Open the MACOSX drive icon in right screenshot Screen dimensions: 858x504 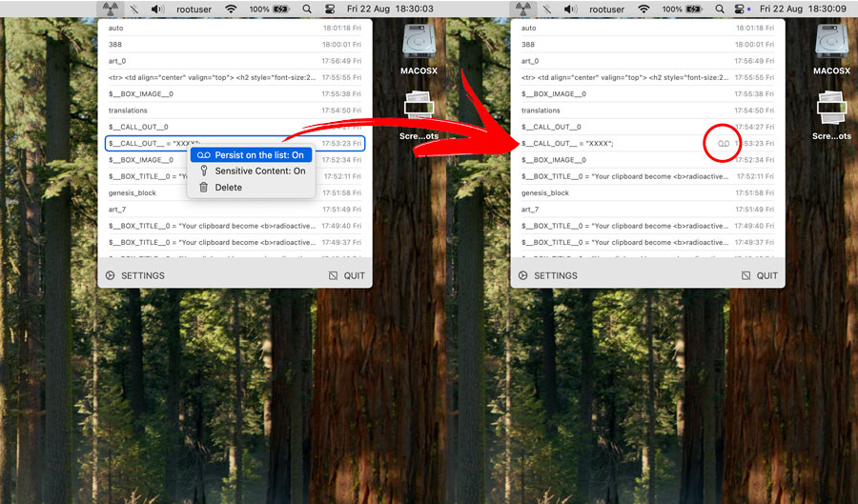[831, 50]
